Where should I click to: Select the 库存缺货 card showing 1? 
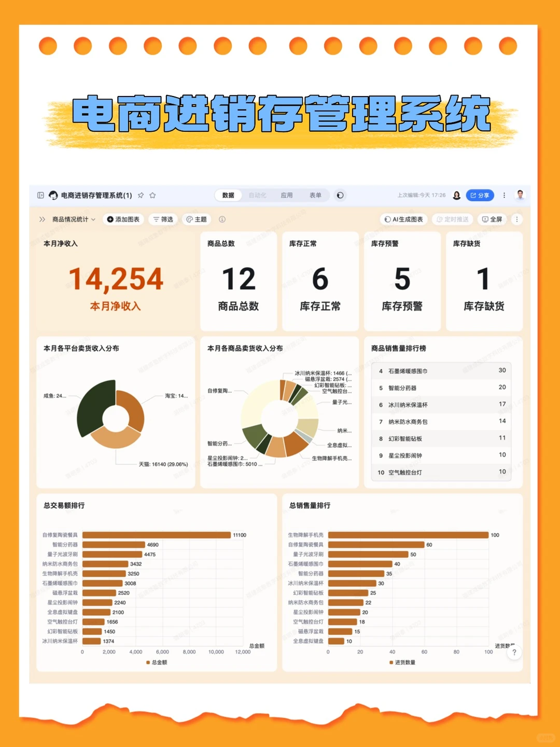484,281
